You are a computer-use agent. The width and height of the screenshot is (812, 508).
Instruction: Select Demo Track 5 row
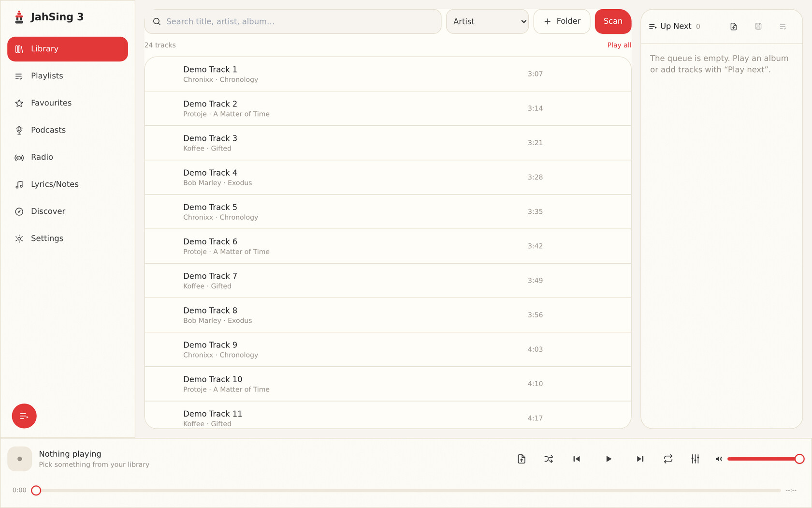point(388,212)
